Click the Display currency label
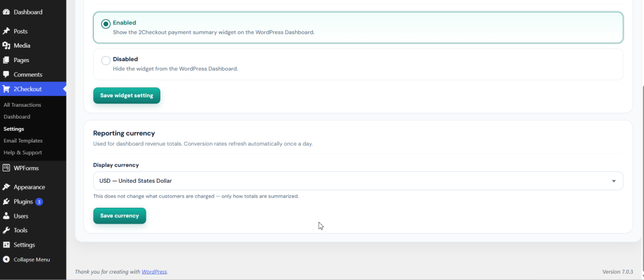 coord(116,165)
